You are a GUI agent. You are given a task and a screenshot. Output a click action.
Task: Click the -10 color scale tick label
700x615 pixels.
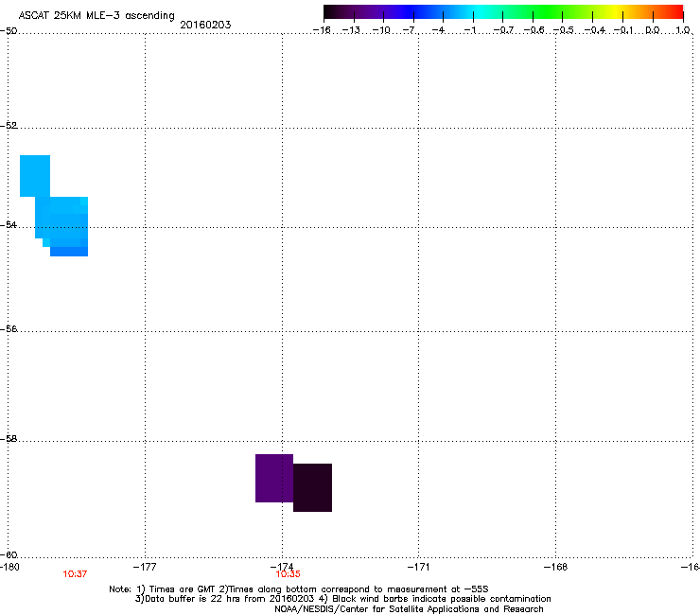381,30
